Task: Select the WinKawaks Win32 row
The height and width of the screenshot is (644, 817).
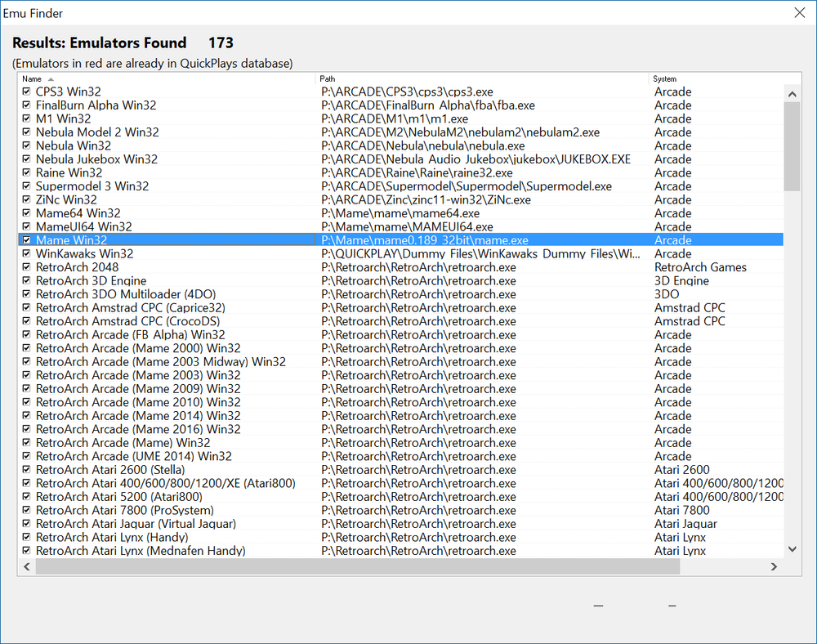Action: click(x=400, y=253)
